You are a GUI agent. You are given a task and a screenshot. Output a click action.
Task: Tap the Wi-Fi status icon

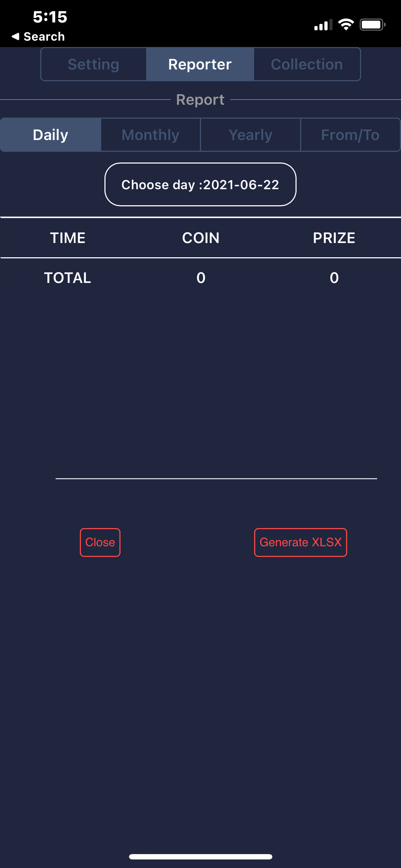pos(346,25)
